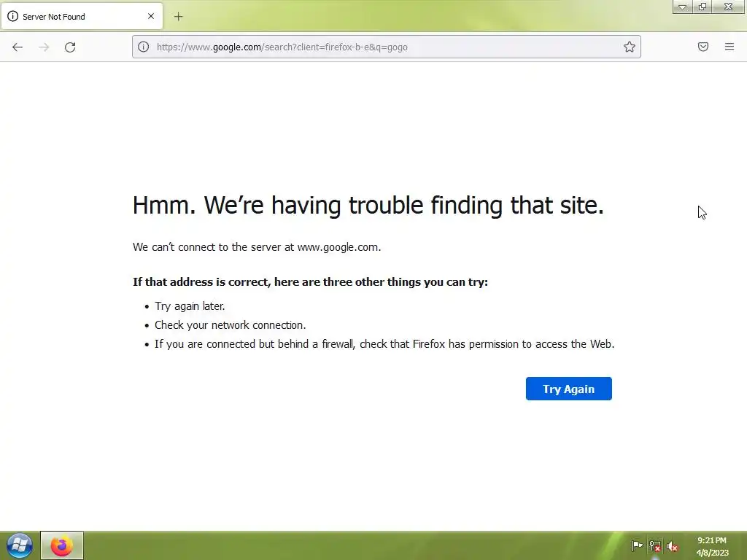Viewport: 747px width, 560px height.
Task: Click 'If that address is correct' bold line
Action: pyautogui.click(x=310, y=282)
